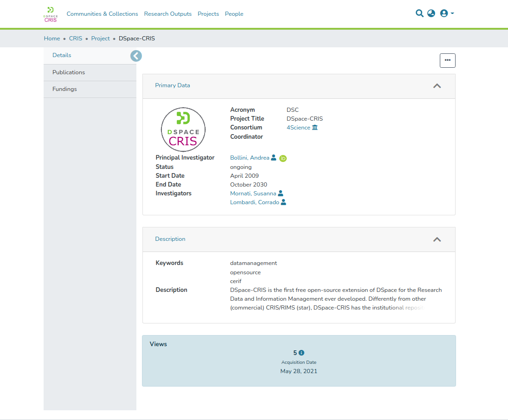This screenshot has width=508, height=420.
Task: Open the language globe icon
Action: tap(431, 13)
